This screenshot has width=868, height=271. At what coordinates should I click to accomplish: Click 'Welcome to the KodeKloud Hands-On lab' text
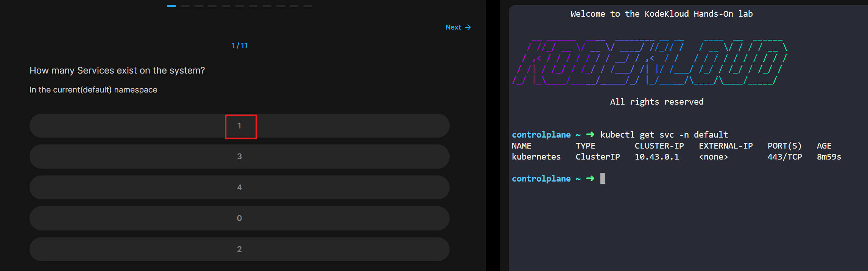coord(662,14)
